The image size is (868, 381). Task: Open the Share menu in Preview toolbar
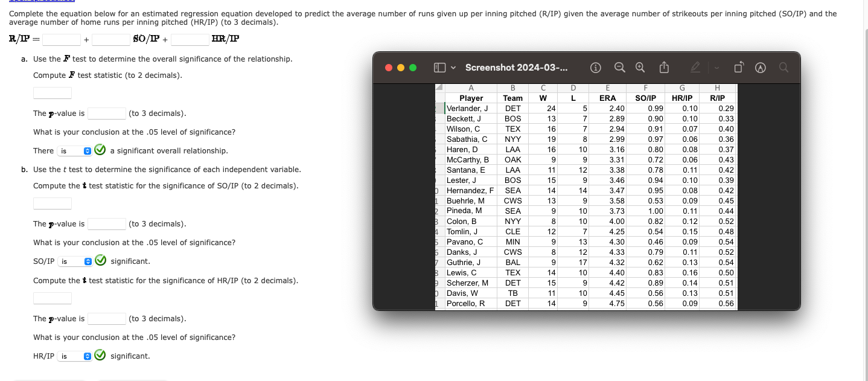(x=664, y=68)
